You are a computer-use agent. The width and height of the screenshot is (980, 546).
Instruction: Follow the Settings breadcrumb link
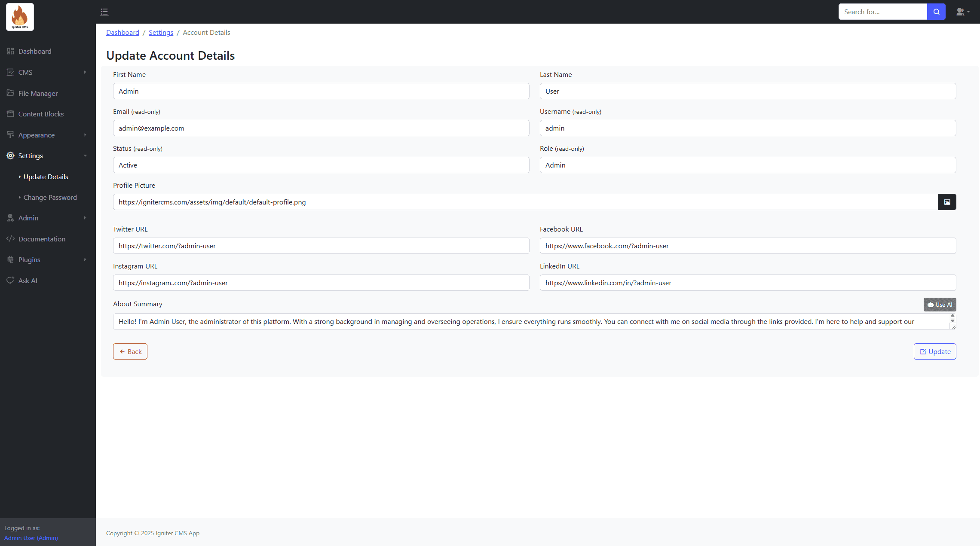pos(161,32)
